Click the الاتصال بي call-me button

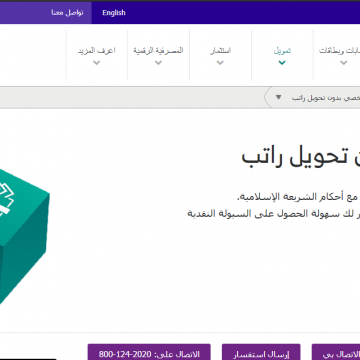point(336,352)
